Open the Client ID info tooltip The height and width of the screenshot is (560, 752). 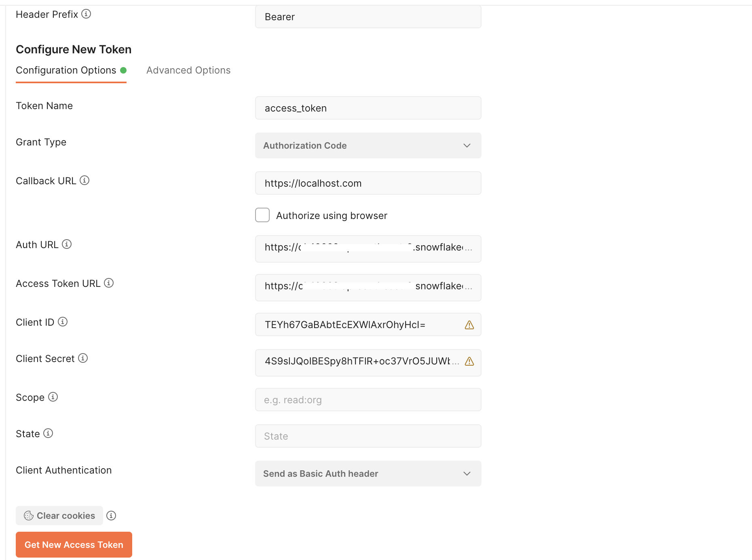point(62,322)
